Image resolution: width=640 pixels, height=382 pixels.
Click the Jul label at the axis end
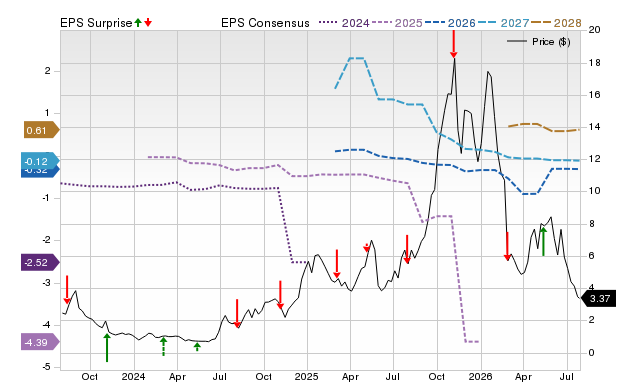tap(567, 376)
